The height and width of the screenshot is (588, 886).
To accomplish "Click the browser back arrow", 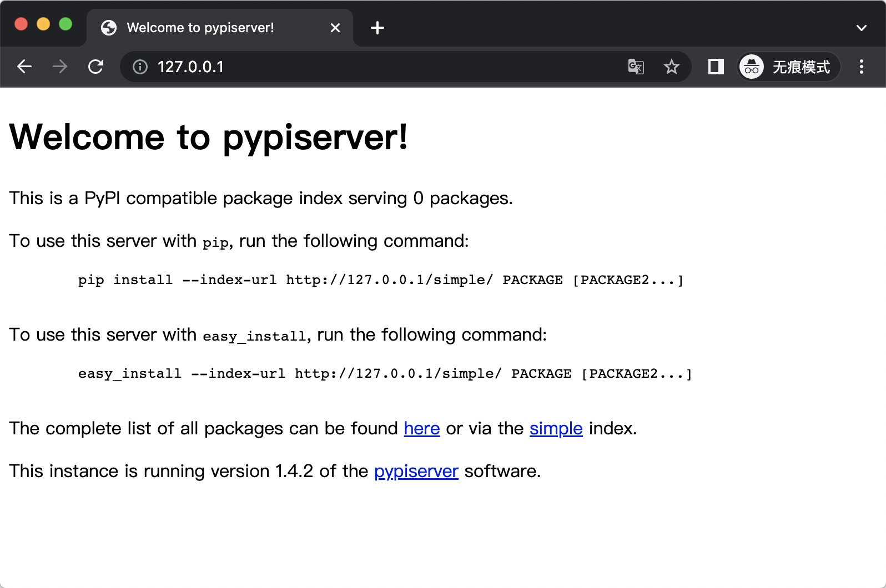I will [x=24, y=67].
